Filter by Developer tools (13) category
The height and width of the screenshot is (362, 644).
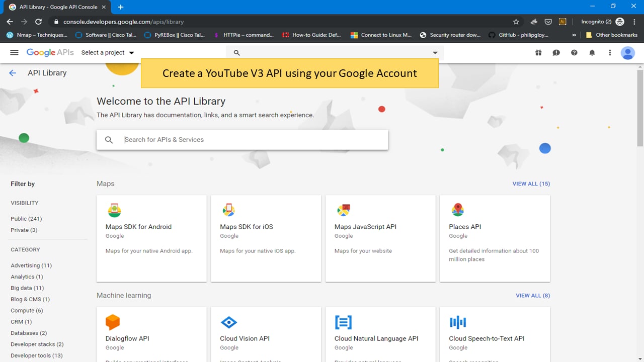point(37,355)
